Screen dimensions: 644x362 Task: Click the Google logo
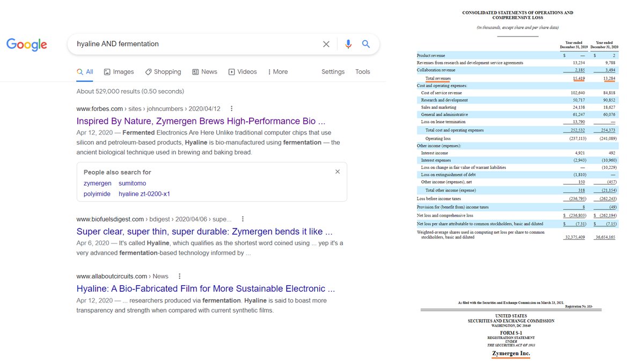(x=27, y=45)
